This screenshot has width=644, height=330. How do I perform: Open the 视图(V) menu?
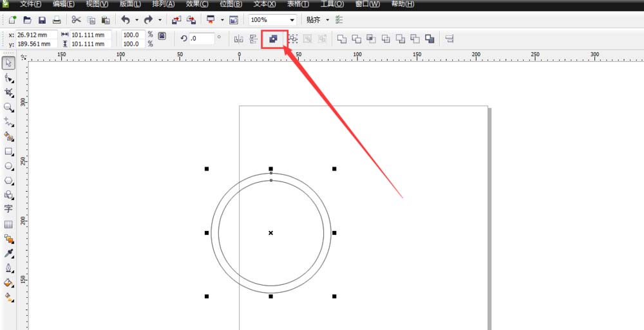click(x=97, y=4)
